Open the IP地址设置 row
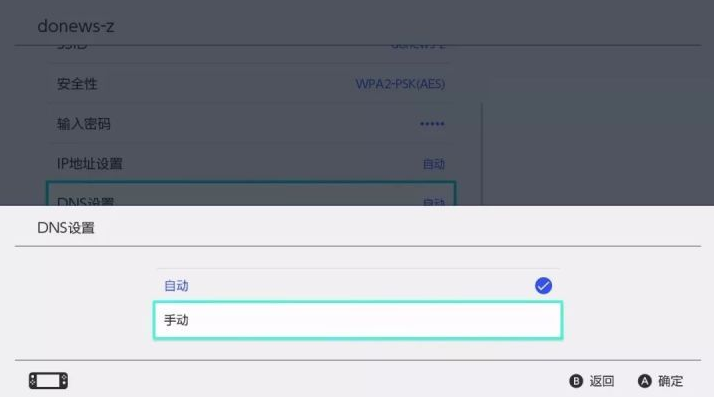Viewport: 714px width, 397px height. pos(251,164)
